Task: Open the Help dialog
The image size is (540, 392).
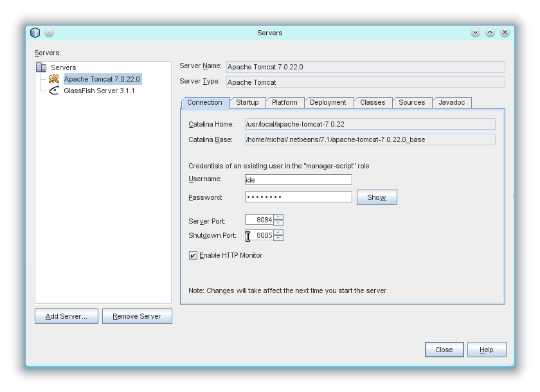Action: pyautogui.click(x=487, y=349)
